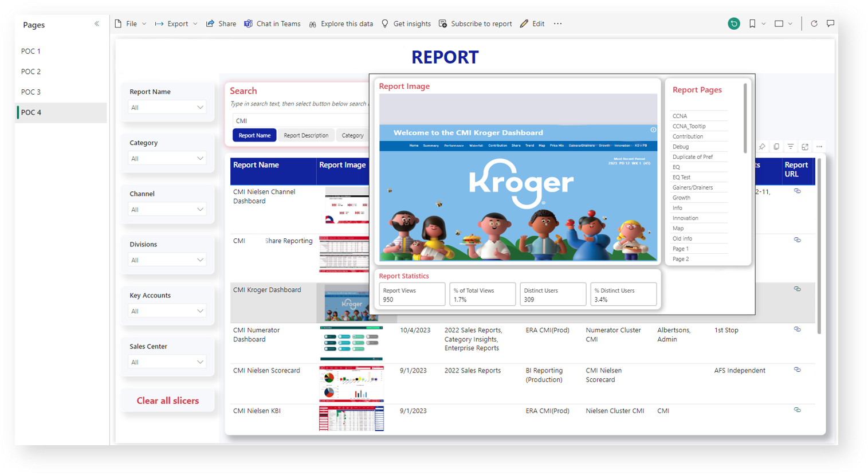Select the POC 3 page
This screenshot has width=868, height=475.
point(62,92)
